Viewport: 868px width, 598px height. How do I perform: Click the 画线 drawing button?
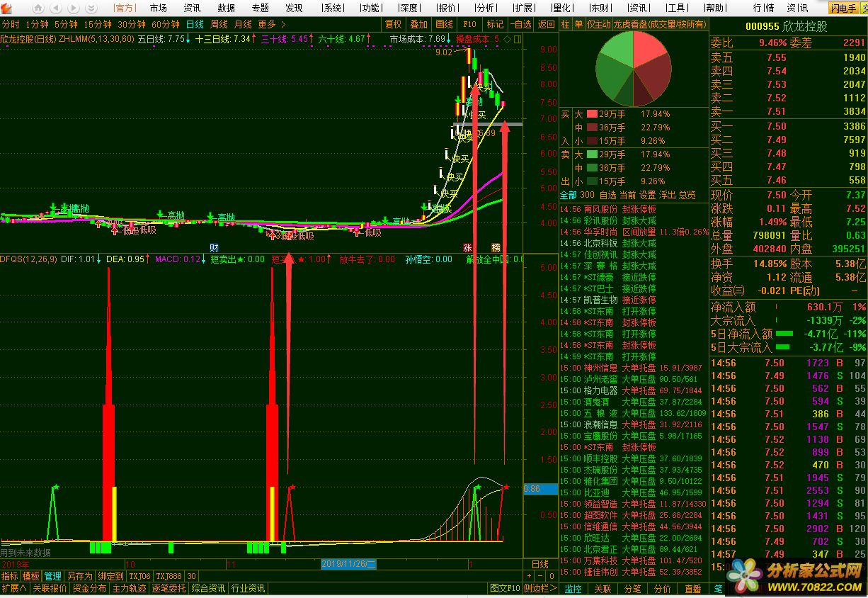point(444,24)
